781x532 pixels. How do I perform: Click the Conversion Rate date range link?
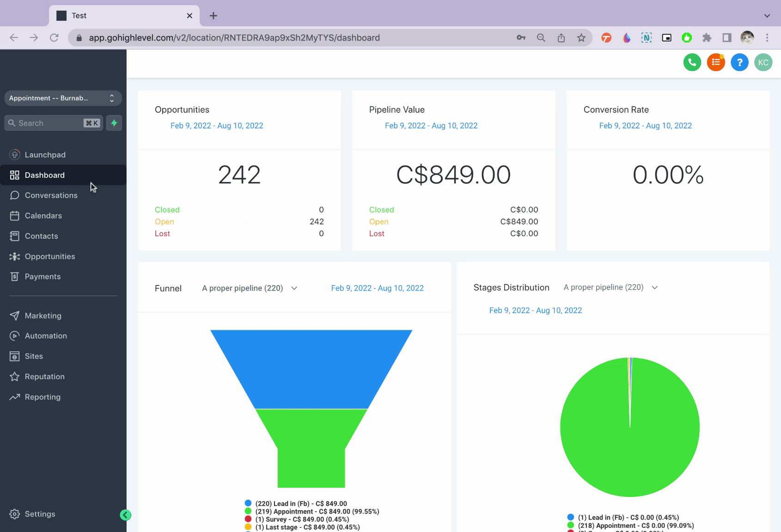pos(645,126)
